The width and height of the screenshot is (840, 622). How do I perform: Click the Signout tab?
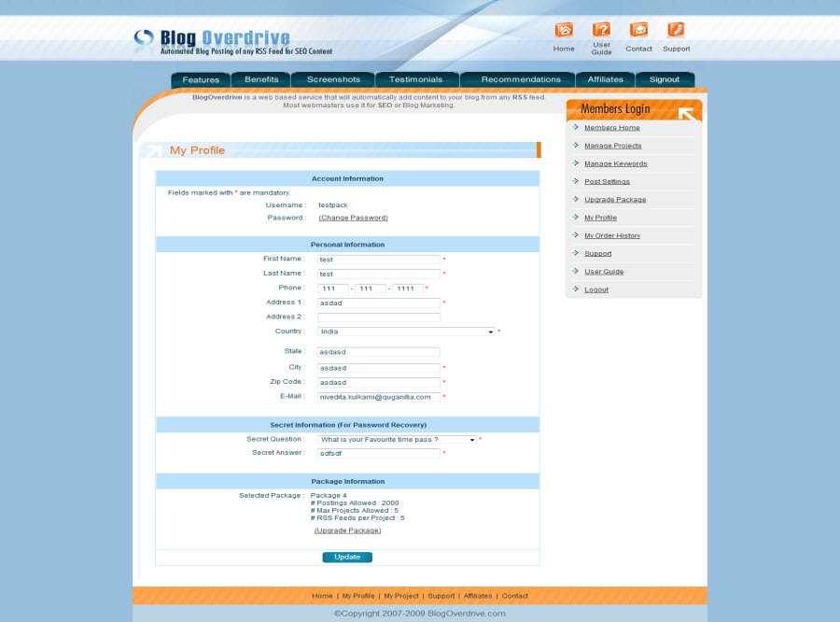point(665,79)
